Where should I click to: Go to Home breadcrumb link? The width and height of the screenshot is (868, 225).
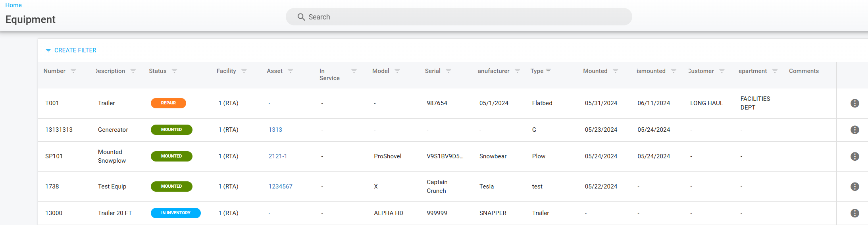pos(13,5)
